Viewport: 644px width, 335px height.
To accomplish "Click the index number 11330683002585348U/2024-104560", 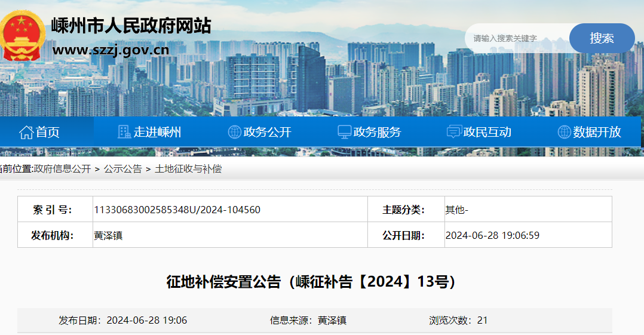I will [x=177, y=210].
